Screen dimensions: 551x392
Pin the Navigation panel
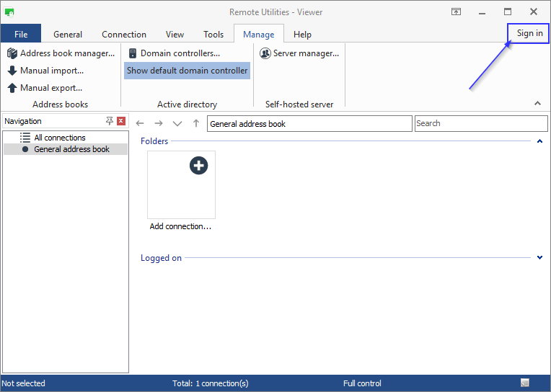(110, 121)
